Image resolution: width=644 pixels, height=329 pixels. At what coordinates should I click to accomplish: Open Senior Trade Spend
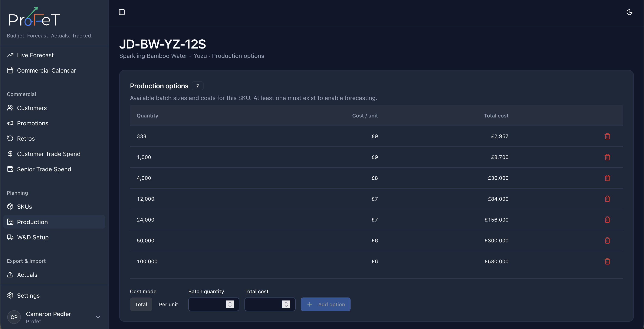[54, 169]
